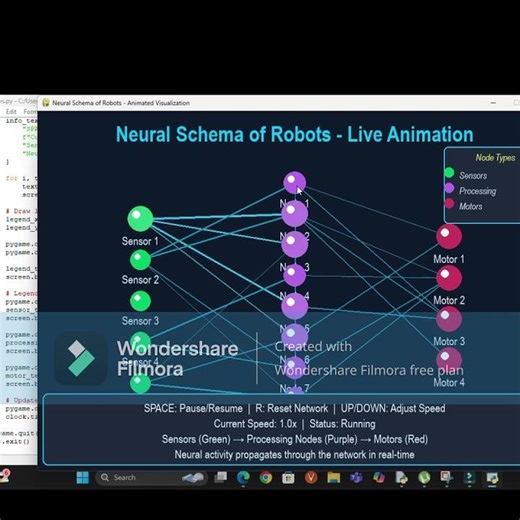Open the green uTorrent taskbar icon
The image size is (520, 520).
424,478
